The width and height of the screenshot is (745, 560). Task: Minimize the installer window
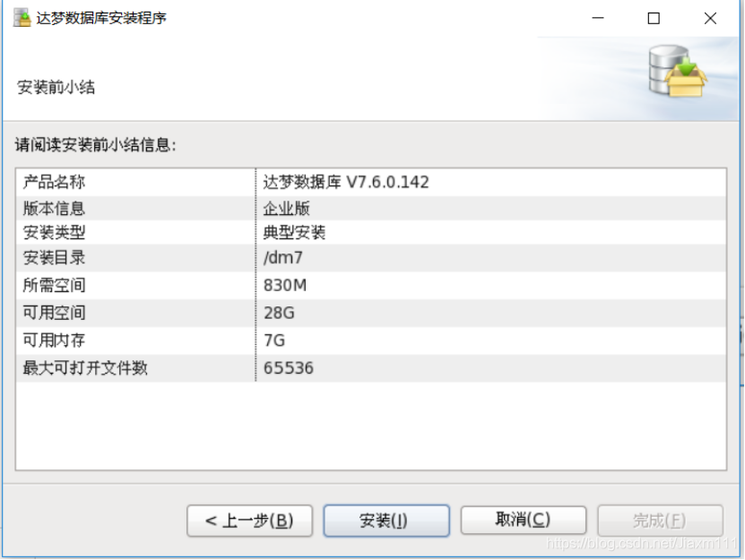(598, 18)
